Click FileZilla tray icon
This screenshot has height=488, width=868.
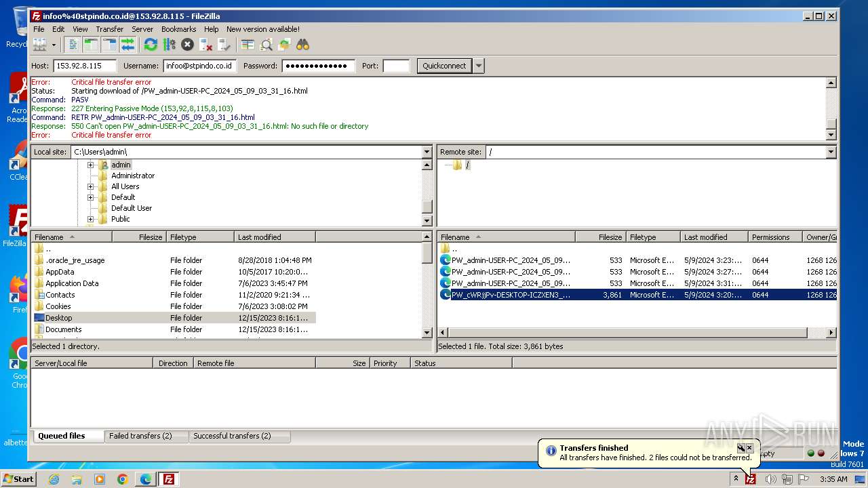coord(751,479)
